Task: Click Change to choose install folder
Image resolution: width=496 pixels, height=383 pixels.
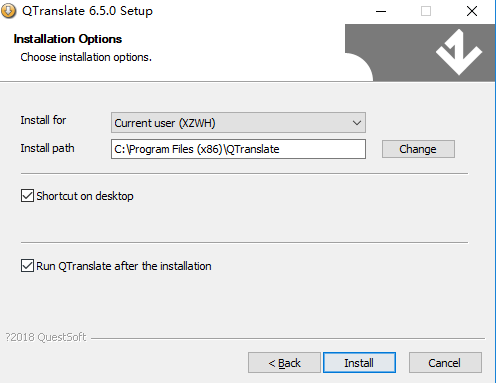Action: click(x=418, y=149)
